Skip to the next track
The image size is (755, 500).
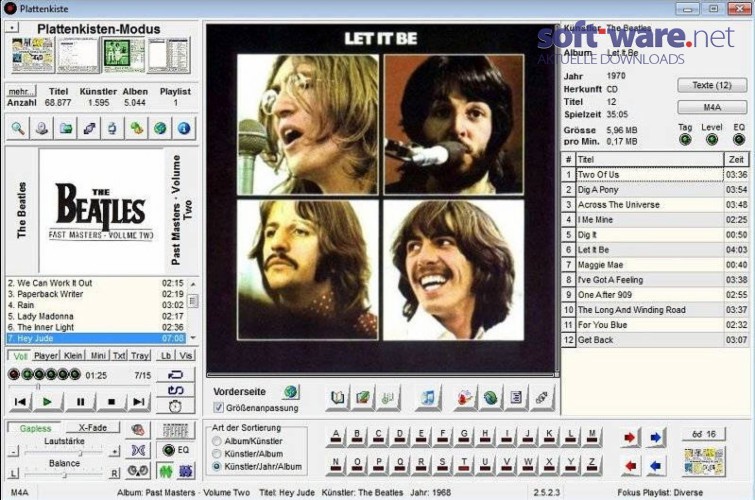coord(139,402)
